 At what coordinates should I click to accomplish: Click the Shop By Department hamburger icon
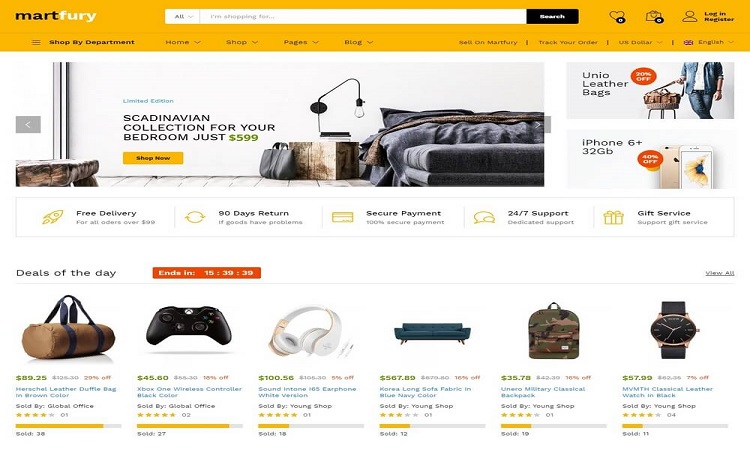36,42
